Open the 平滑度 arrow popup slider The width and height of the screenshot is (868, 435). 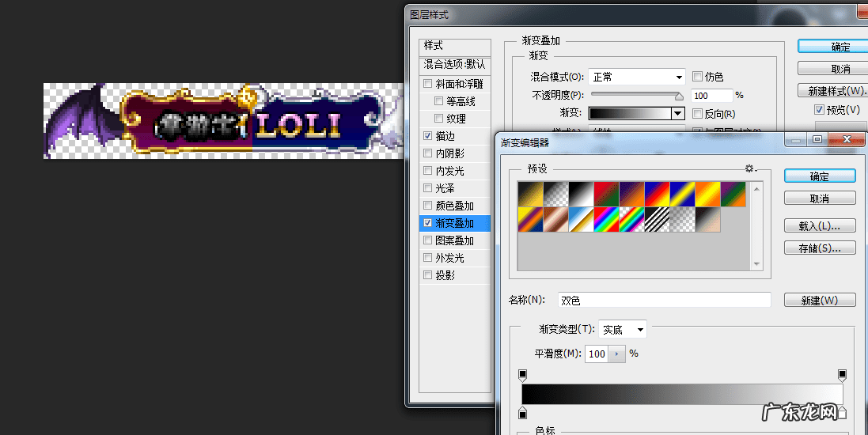(x=616, y=354)
